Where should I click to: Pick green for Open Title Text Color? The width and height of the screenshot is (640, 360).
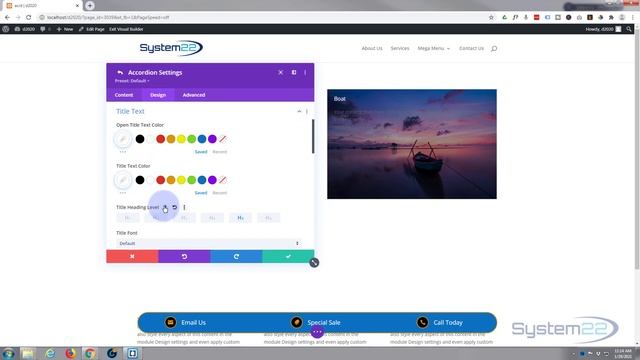[191, 139]
